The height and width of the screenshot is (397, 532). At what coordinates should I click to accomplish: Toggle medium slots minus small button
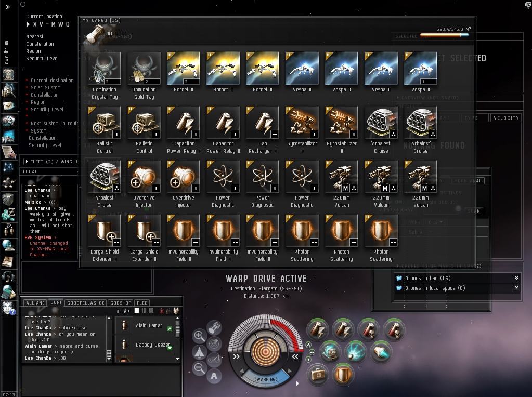(x=312, y=352)
